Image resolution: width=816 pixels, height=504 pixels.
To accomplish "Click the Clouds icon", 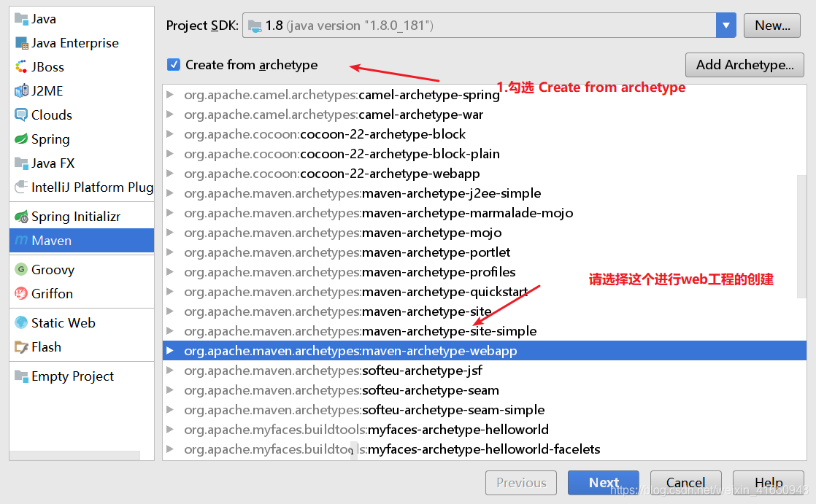I will click(21, 115).
